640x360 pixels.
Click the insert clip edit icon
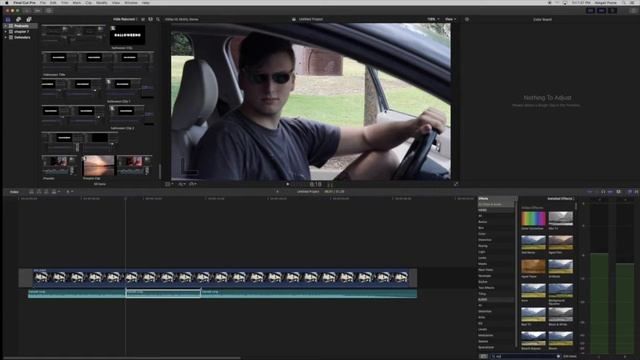(39, 191)
